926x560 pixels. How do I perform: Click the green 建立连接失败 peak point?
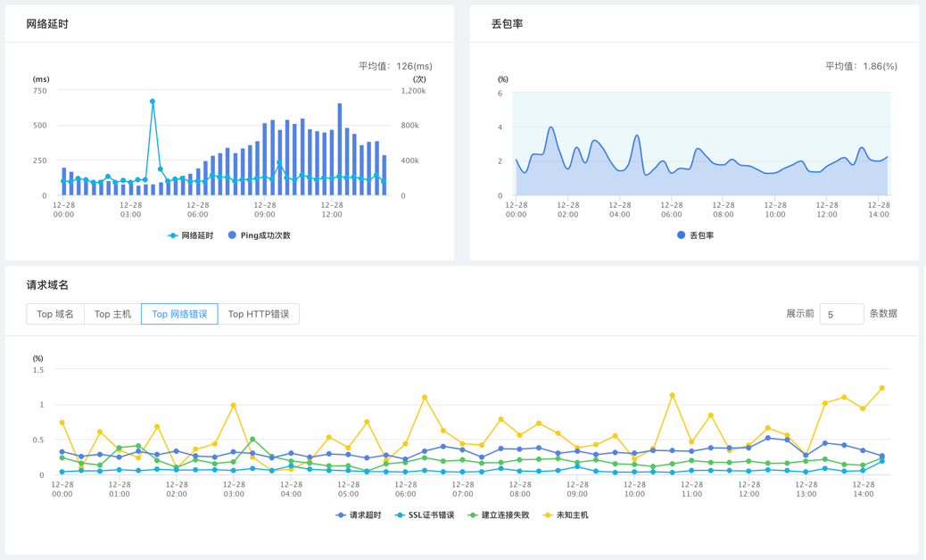click(x=252, y=439)
